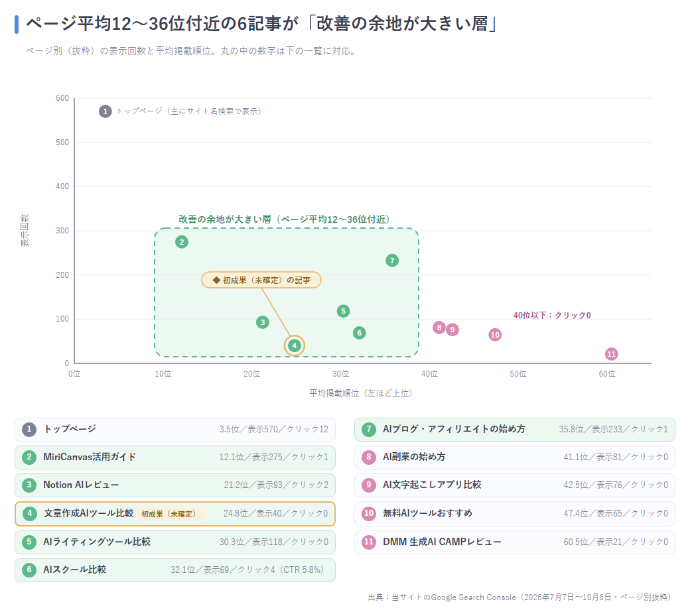Click the chart subtitle starting ページ別（抜粋）
690x616 pixels.
tap(191, 51)
